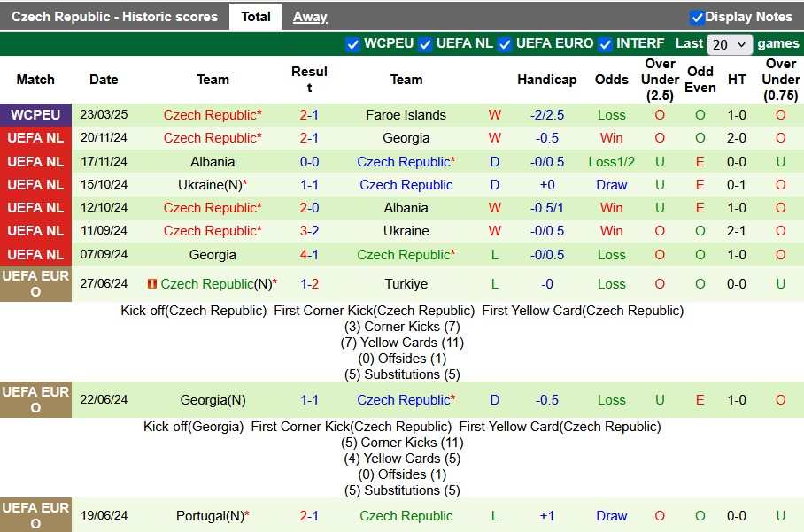This screenshot has width=804, height=532.
Task: Open the Turkiye team link
Action: click(406, 284)
